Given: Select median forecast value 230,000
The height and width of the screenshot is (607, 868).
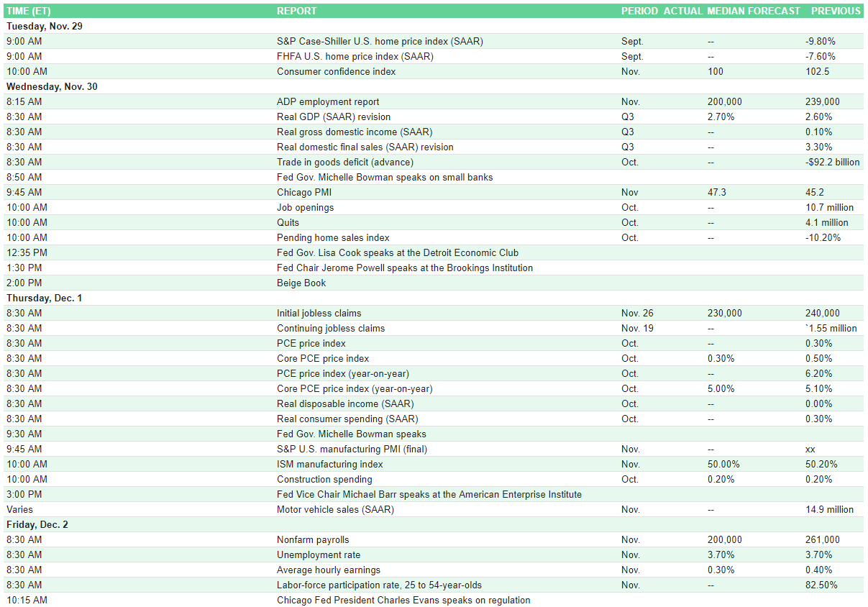Looking at the screenshot, I should tap(725, 313).
